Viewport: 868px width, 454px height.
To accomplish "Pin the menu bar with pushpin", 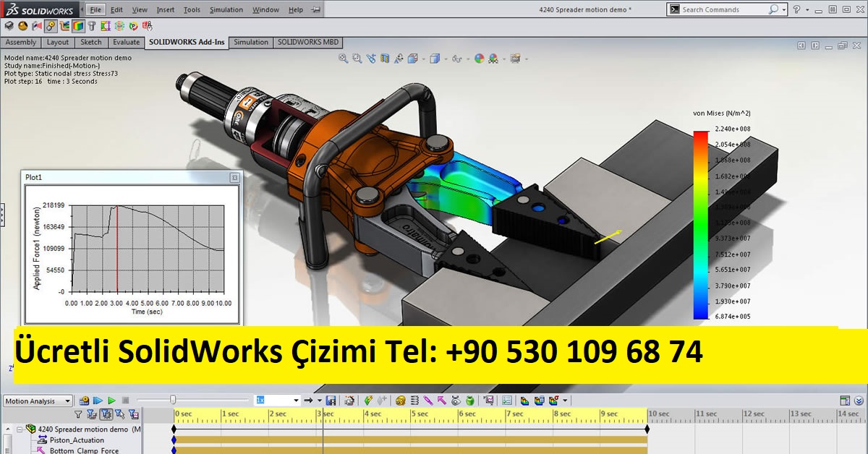I will (x=316, y=9).
